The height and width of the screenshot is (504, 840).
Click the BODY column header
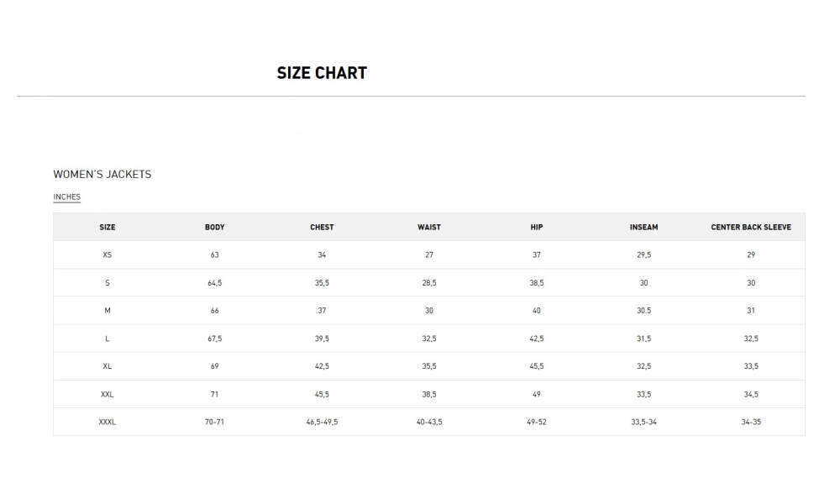click(215, 227)
